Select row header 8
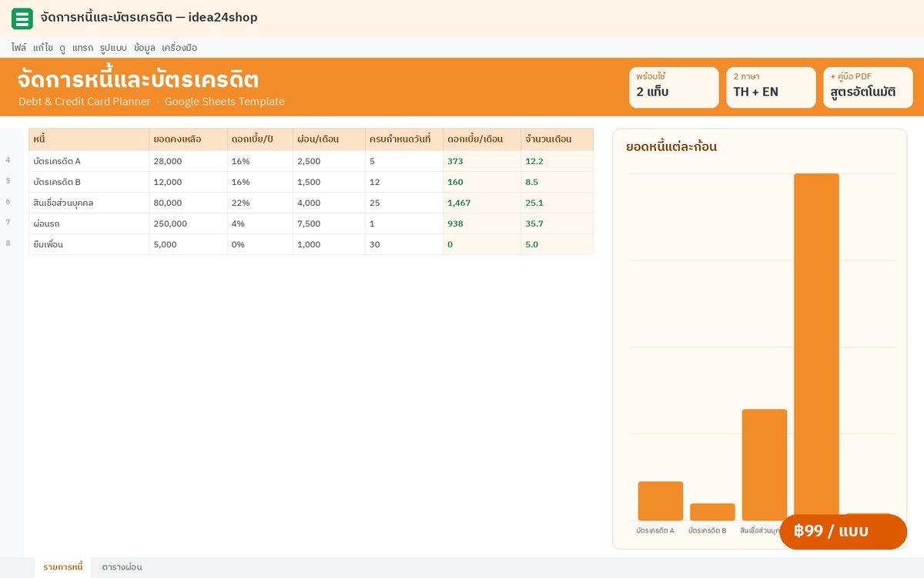Screen dimensions: 924x578 click(x=8, y=244)
